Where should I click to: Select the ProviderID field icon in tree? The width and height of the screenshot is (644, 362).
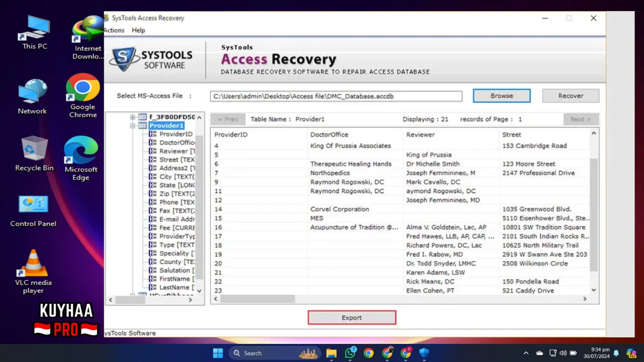tap(153, 134)
